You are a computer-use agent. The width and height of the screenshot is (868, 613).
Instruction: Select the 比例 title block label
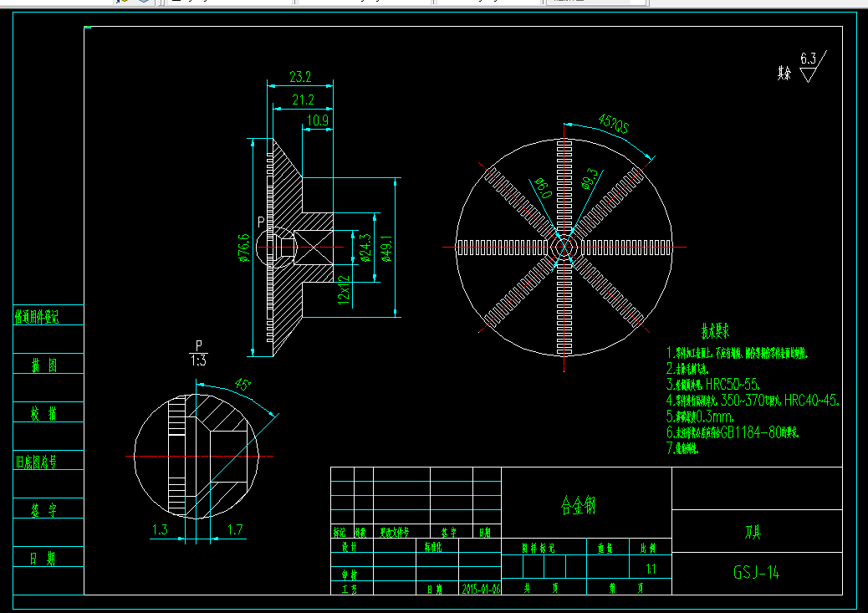tap(648, 549)
